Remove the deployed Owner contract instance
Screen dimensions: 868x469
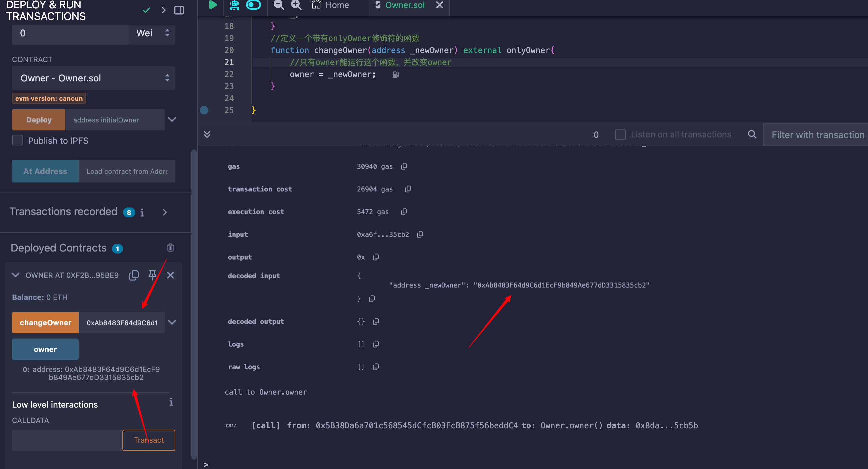click(171, 275)
